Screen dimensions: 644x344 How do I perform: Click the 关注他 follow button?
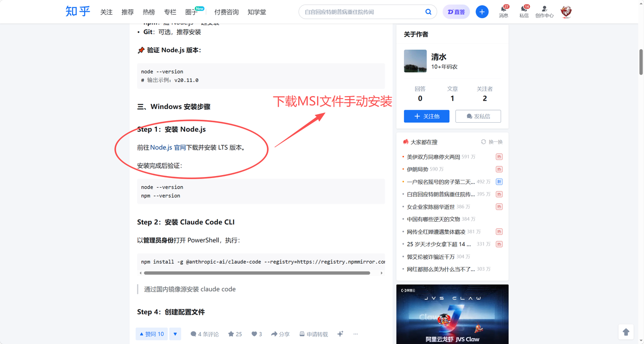[x=427, y=116]
